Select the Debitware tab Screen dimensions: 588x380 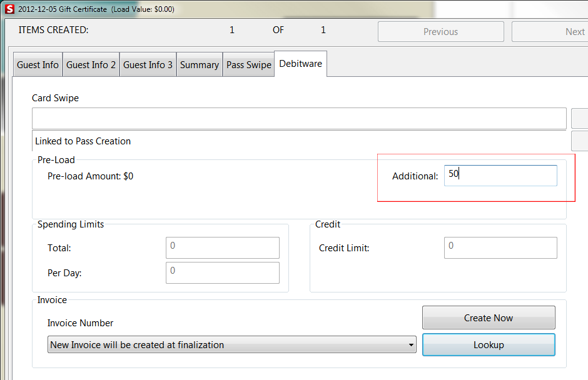300,63
